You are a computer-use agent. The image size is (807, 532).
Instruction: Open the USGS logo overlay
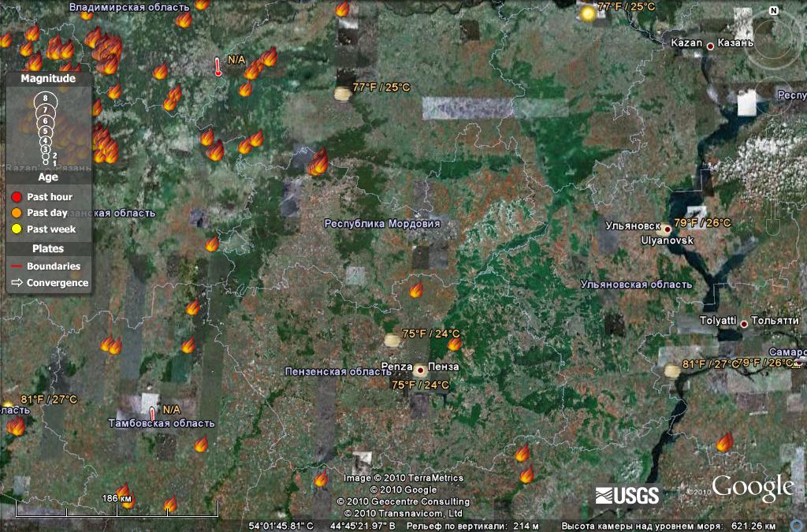[x=627, y=495]
